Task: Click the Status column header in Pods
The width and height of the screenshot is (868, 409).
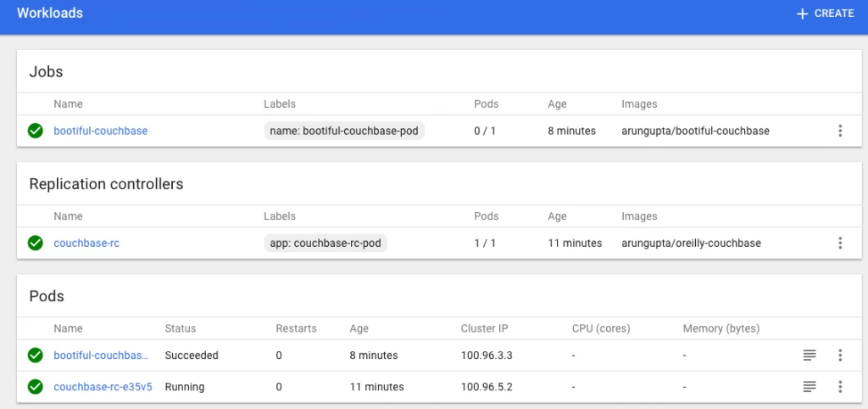Action: click(x=181, y=328)
